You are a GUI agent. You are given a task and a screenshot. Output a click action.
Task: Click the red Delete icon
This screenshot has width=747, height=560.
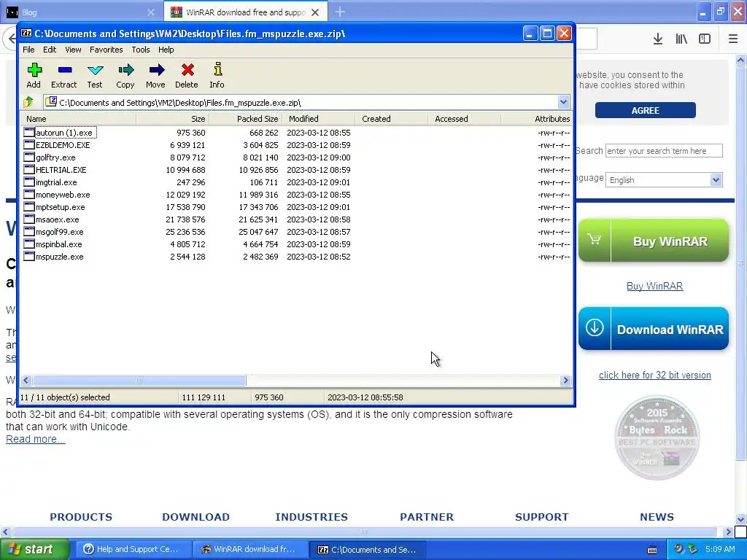coord(187,71)
